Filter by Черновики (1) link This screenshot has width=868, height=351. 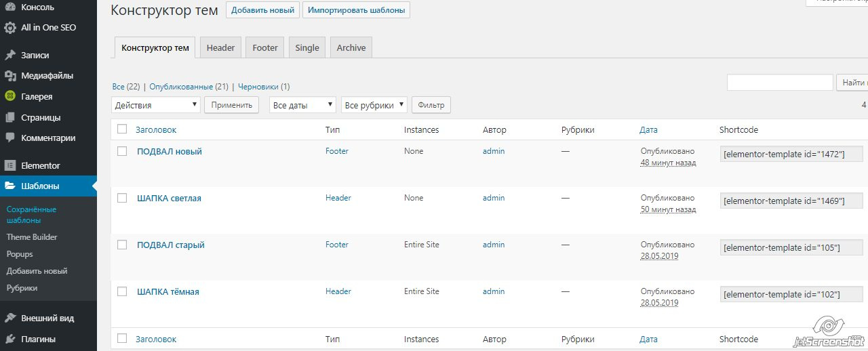tap(264, 87)
